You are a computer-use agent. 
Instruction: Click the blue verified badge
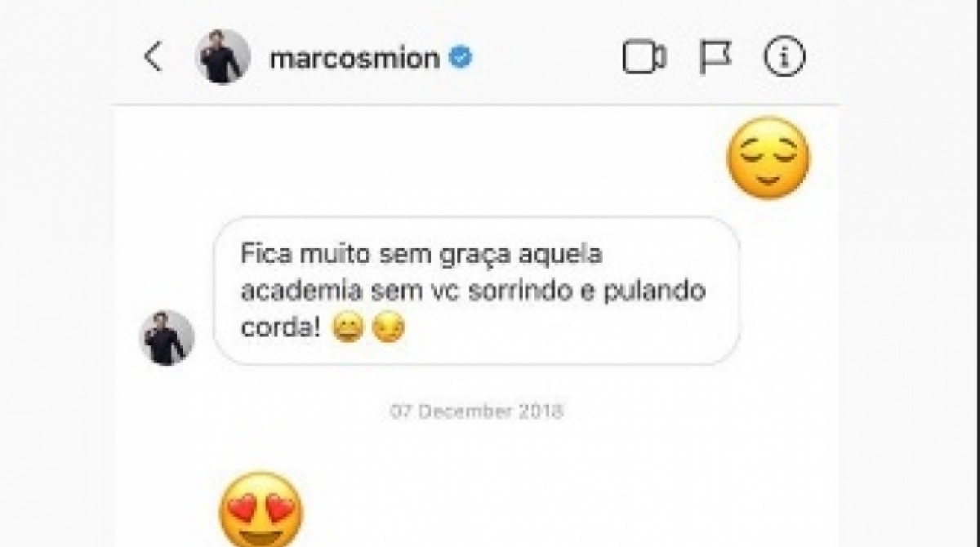(461, 58)
